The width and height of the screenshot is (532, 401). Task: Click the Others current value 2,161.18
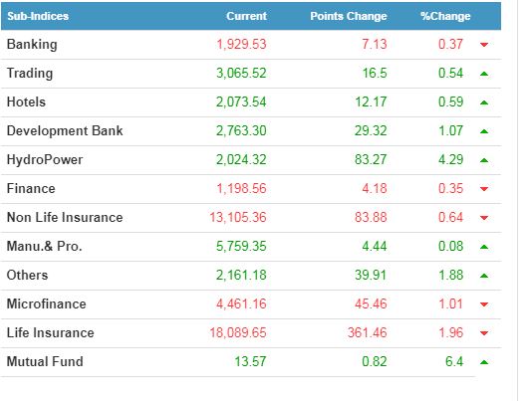point(241,275)
